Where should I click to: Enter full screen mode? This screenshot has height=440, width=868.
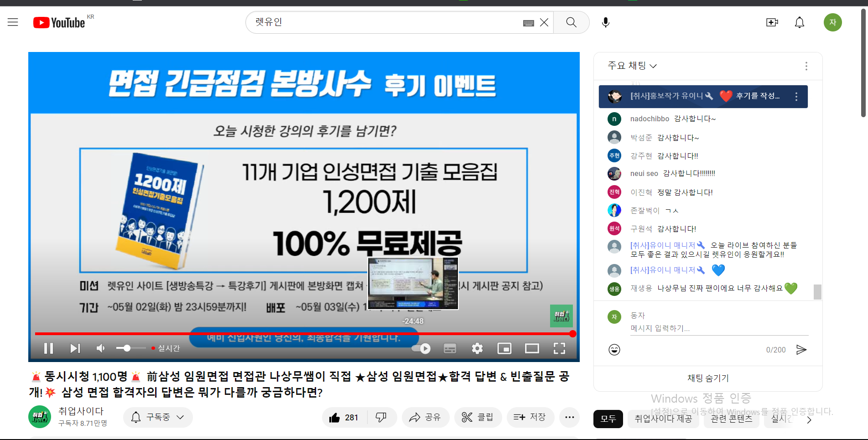[559, 349]
